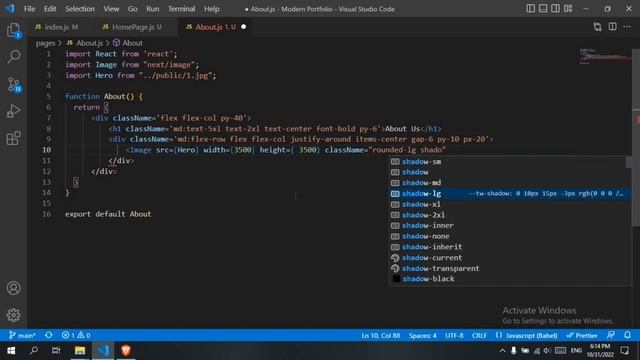Open the Source Control view icon
The width and height of the screenshot is (640, 360).
click(x=14, y=84)
